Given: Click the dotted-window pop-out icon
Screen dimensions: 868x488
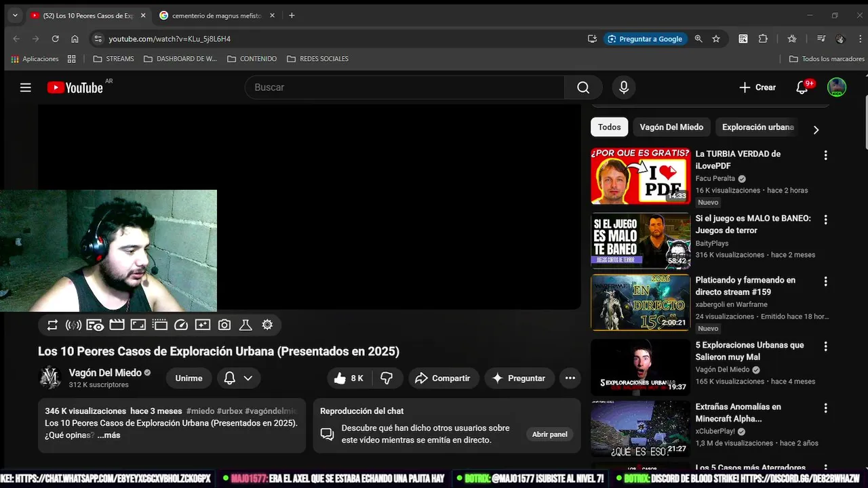Looking at the screenshot, I should pos(159,325).
